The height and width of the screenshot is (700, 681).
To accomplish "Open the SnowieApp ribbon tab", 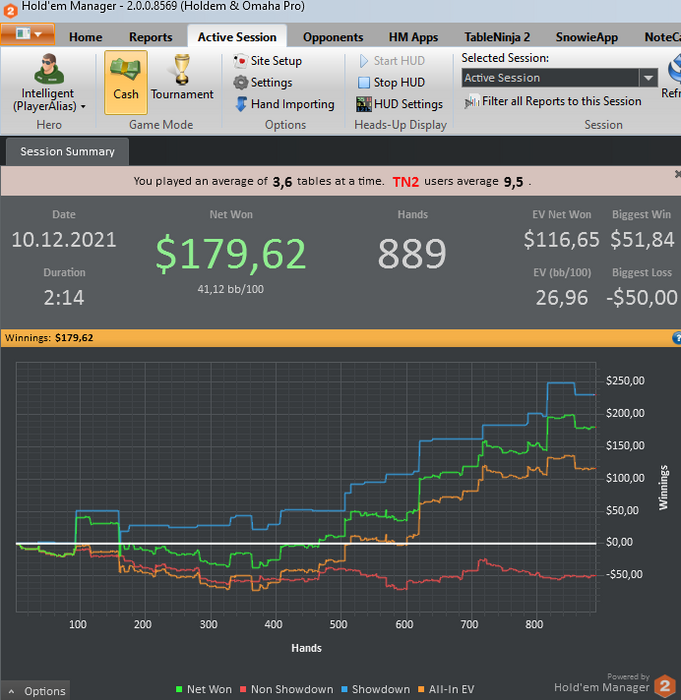I will pyautogui.click(x=587, y=37).
